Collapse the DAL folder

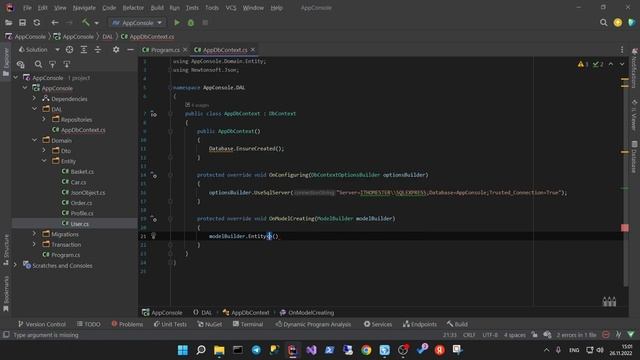click(35, 109)
